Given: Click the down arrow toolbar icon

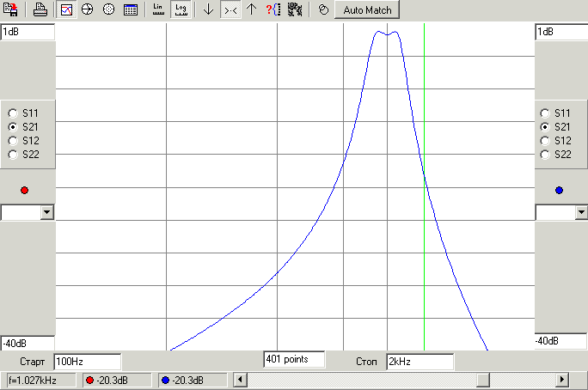Looking at the screenshot, I should click(209, 9).
